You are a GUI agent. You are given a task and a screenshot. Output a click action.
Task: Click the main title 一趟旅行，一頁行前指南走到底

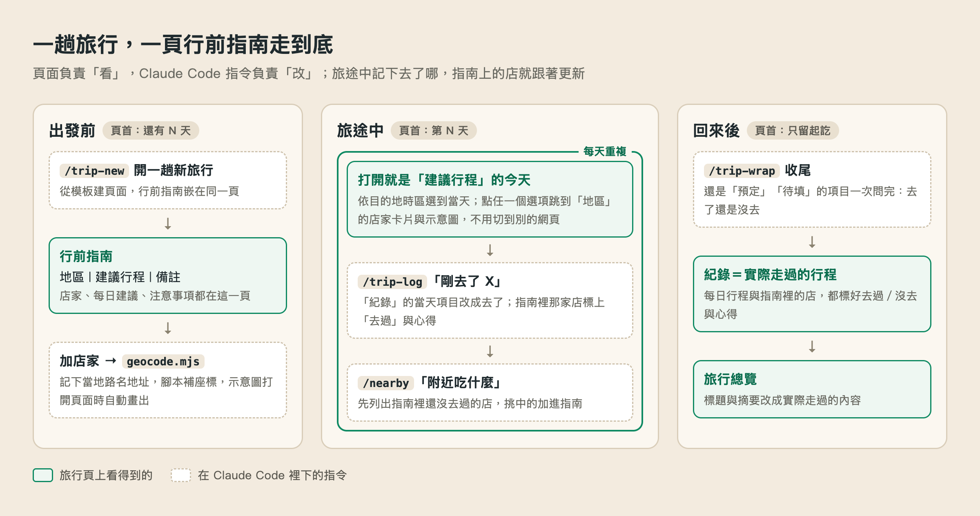(x=183, y=44)
